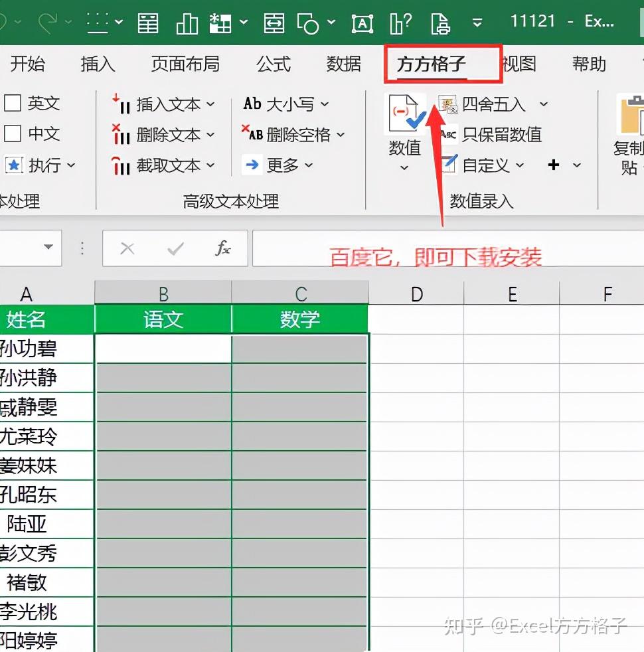This screenshot has height=652, width=644.
Task: Expand the Name Box dropdown arrow
Action: (x=48, y=247)
